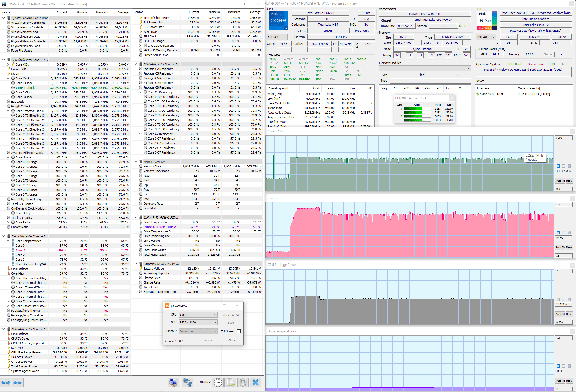The width and height of the screenshot is (576, 392).
Task: Expand the Core VIDs tree node
Action: 8,64
